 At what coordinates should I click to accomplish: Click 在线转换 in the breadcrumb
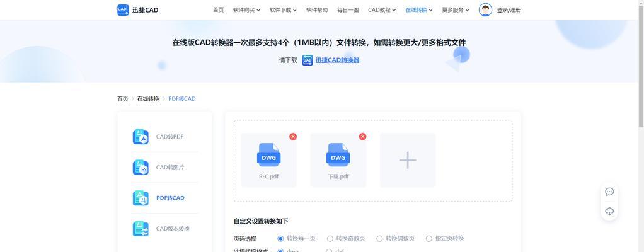pyautogui.click(x=148, y=98)
